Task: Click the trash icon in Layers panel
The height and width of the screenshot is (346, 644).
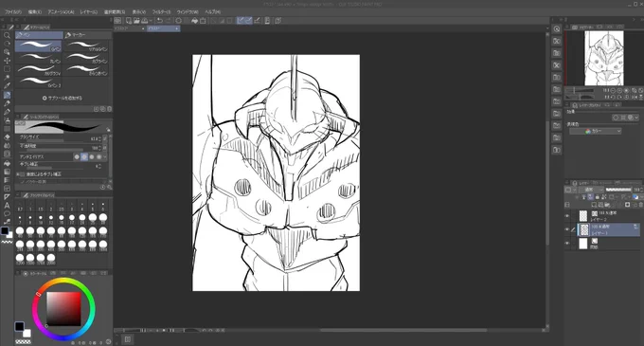Action: click(x=640, y=205)
